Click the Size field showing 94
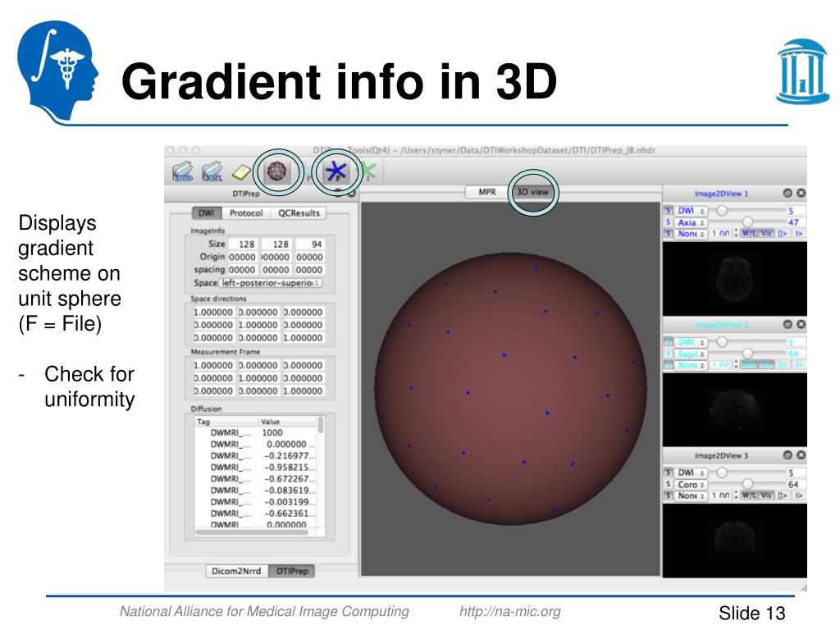Viewport: 840px width, 630px height. click(310, 244)
